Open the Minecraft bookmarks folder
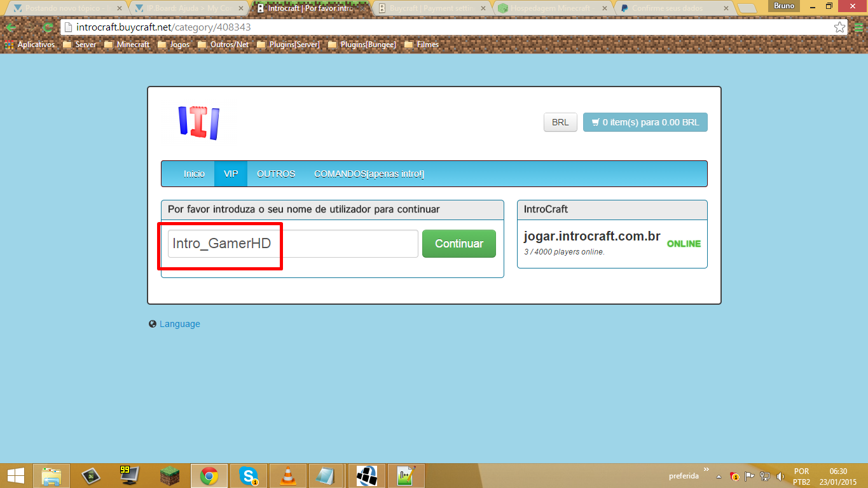868x488 pixels. pos(127,45)
